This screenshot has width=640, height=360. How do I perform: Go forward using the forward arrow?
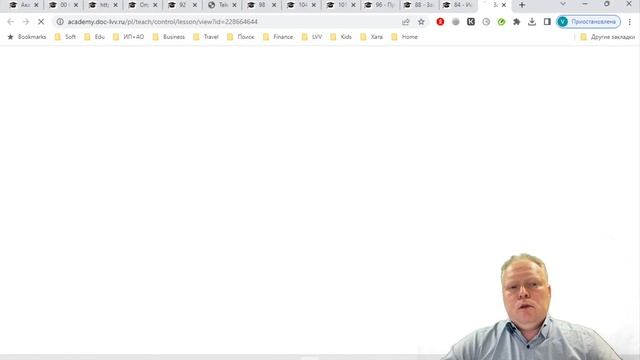coord(26,22)
